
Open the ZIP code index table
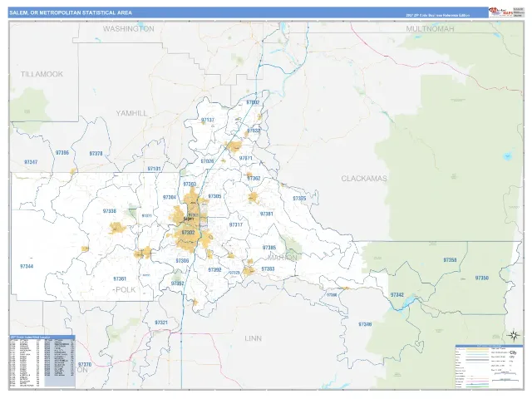(42, 361)
